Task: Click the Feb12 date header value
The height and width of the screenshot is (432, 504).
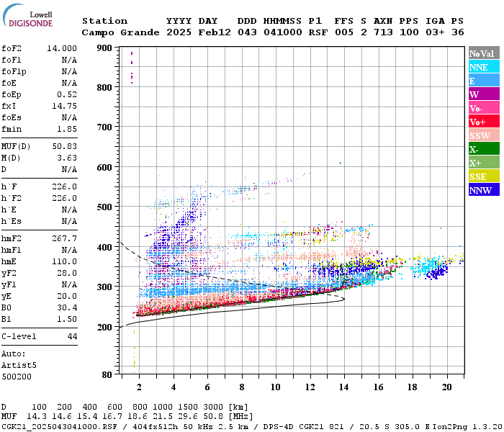Action: coord(215,32)
